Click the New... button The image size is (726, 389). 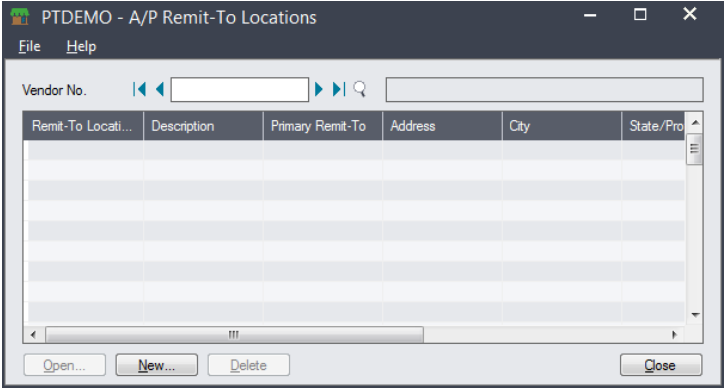(x=156, y=365)
